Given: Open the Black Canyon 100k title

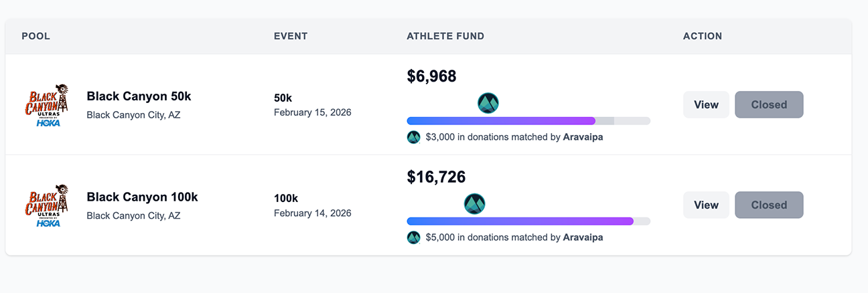Looking at the screenshot, I should (x=142, y=197).
